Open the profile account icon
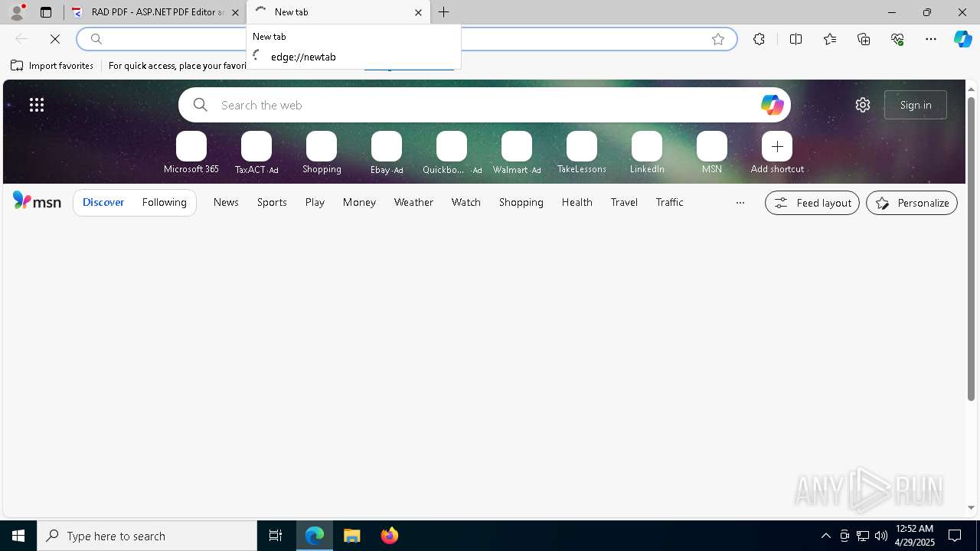980x551 pixels. (17, 12)
